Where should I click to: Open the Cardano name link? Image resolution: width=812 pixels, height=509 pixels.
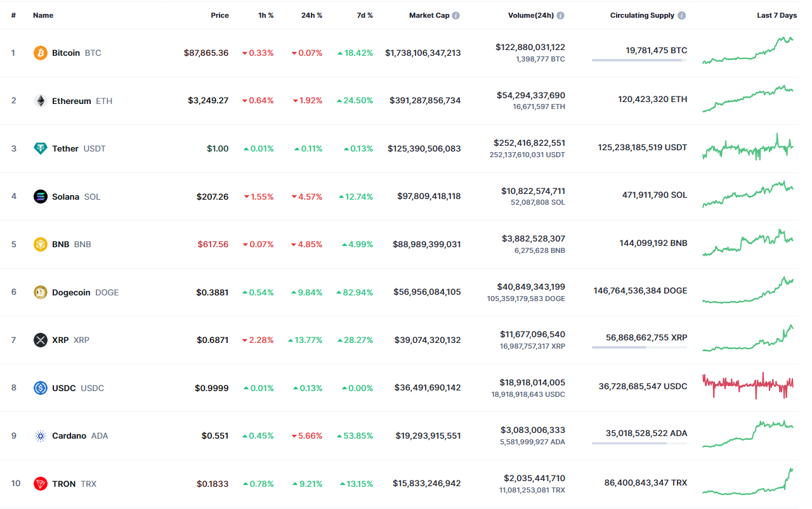click(x=69, y=435)
